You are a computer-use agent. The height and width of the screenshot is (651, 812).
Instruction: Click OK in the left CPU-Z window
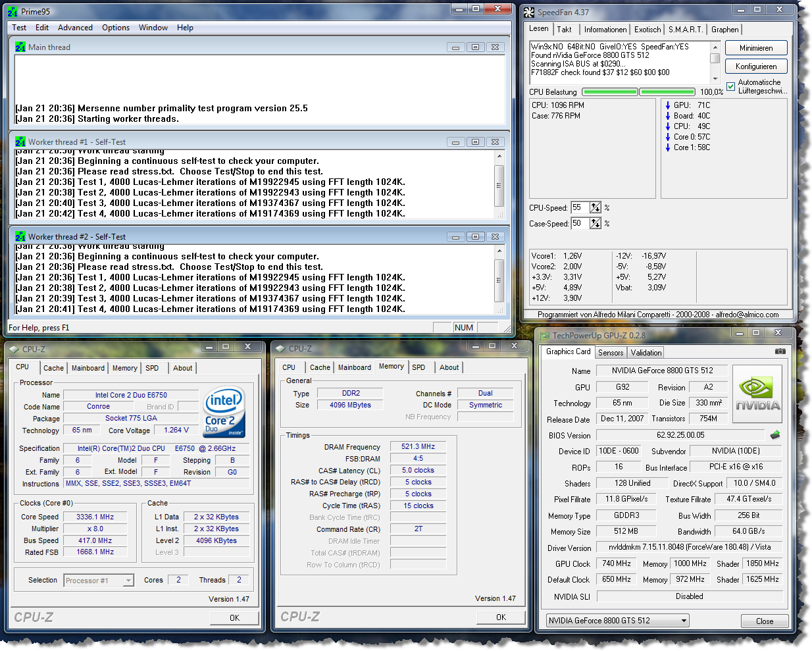click(234, 618)
